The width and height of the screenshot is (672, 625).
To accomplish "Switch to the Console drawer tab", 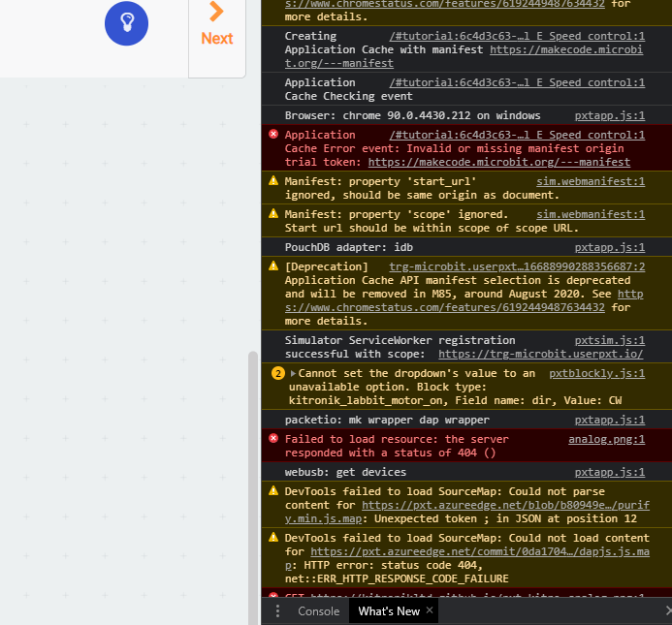I will pyautogui.click(x=318, y=610).
